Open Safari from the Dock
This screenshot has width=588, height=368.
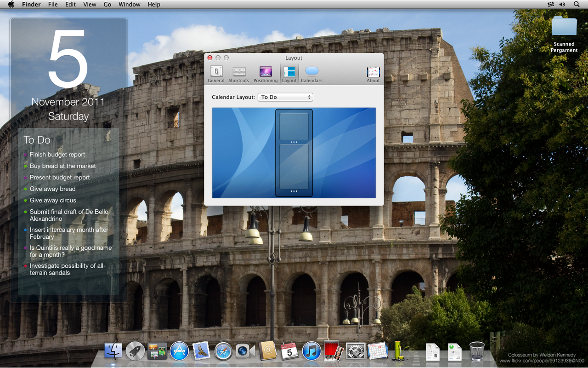click(x=223, y=351)
